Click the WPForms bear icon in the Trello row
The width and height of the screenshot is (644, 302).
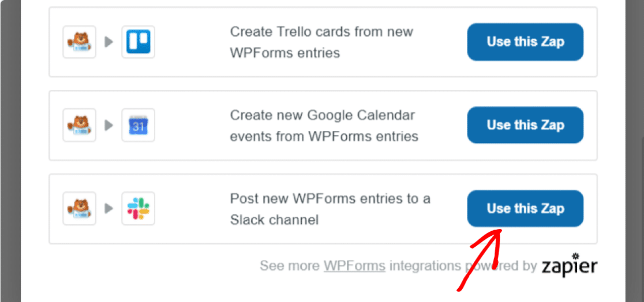tap(79, 42)
